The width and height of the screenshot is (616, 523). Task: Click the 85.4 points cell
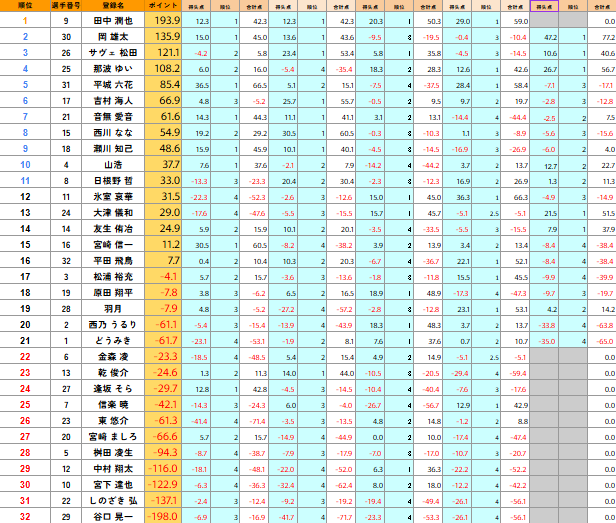click(x=163, y=84)
